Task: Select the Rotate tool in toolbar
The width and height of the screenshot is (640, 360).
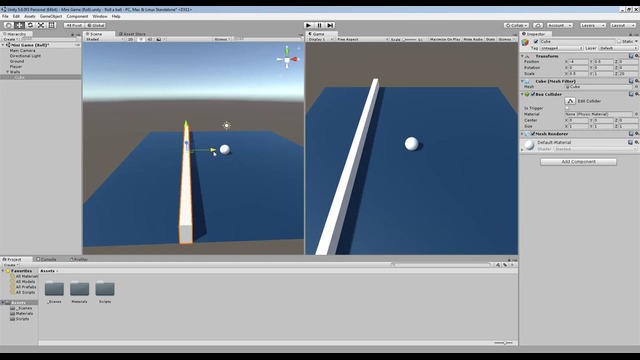Action: point(30,25)
